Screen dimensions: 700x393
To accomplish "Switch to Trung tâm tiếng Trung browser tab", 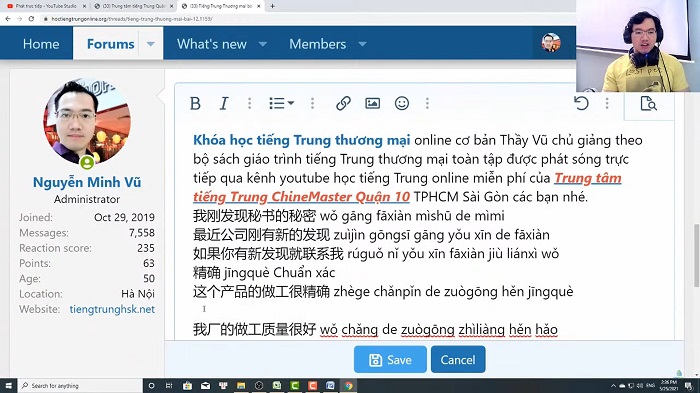I will click(x=133, y=6).
